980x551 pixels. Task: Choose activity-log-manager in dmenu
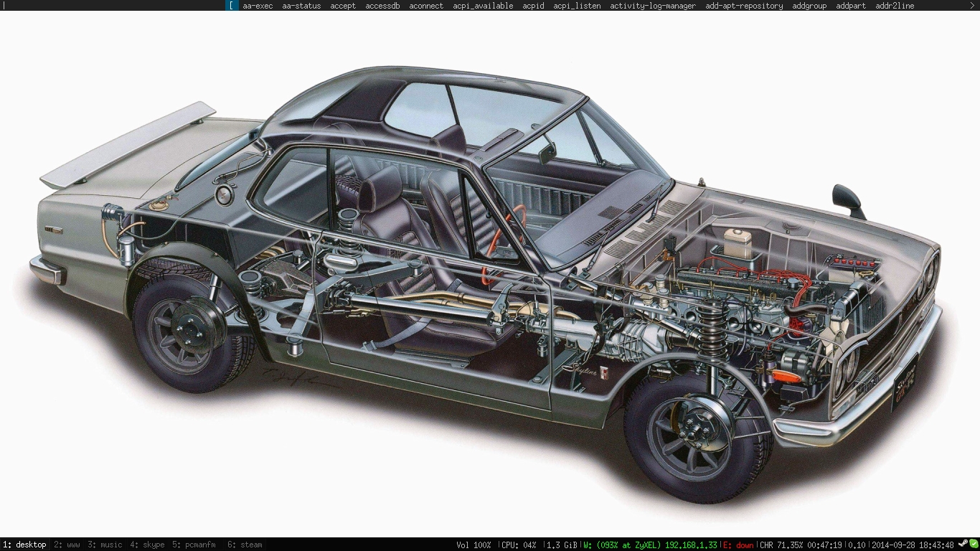[653, 6]
